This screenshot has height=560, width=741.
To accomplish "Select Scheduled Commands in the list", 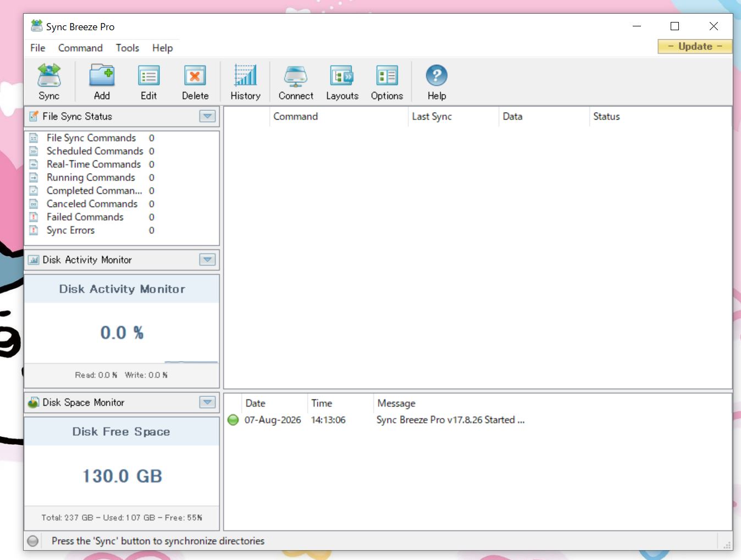I will tap(95, 151).
